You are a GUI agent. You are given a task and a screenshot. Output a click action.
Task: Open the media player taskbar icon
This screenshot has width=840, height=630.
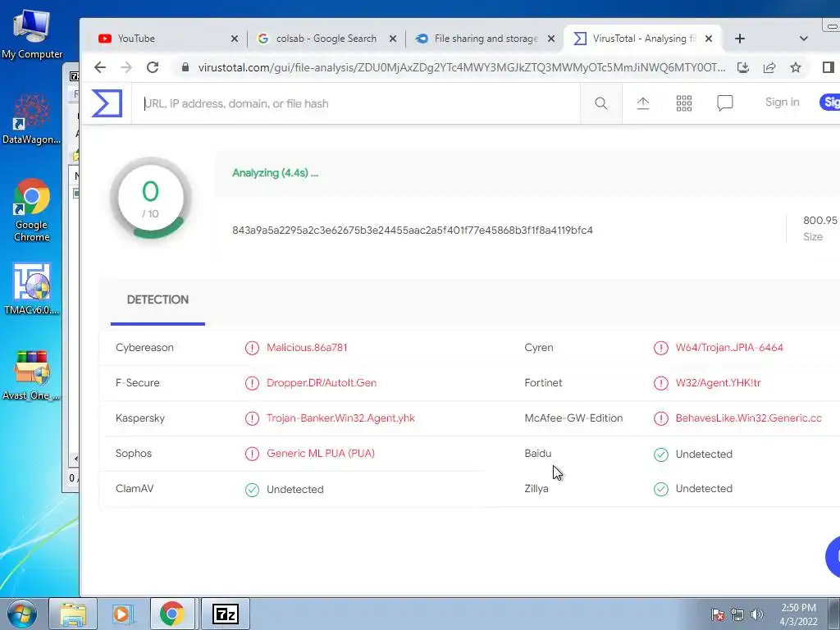[x=122, y=614]
